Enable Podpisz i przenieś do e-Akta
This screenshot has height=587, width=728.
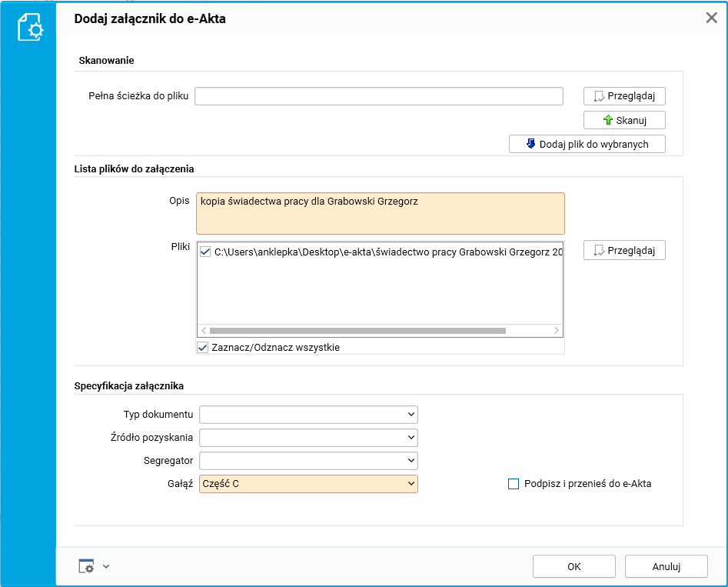(514, 484)
